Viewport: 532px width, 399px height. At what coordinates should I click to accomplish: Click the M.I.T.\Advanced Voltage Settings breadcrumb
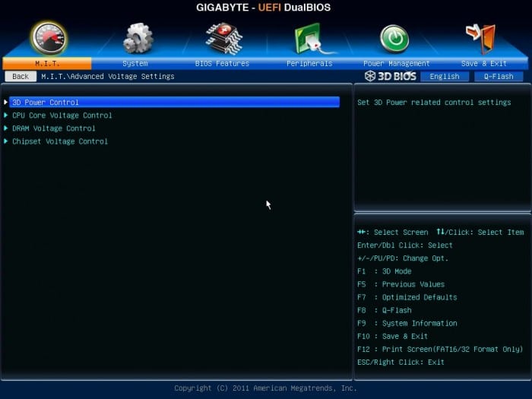click(x=108, y=76)
